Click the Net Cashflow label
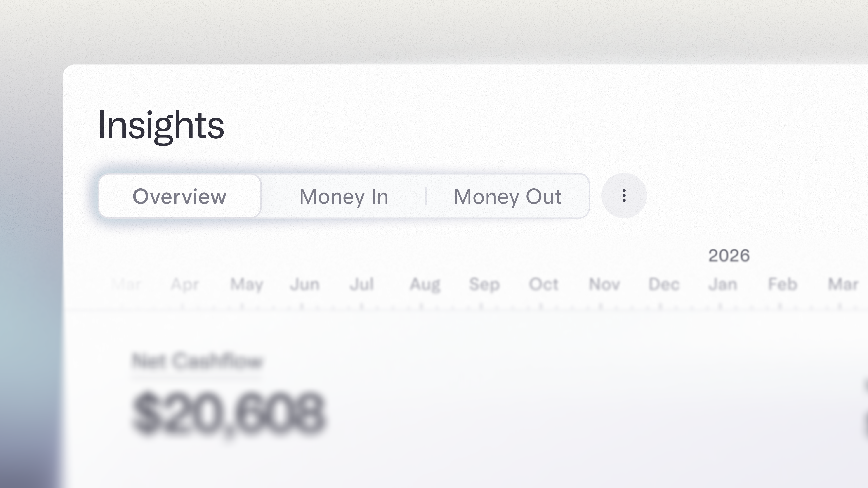 [x=197, y=361]
